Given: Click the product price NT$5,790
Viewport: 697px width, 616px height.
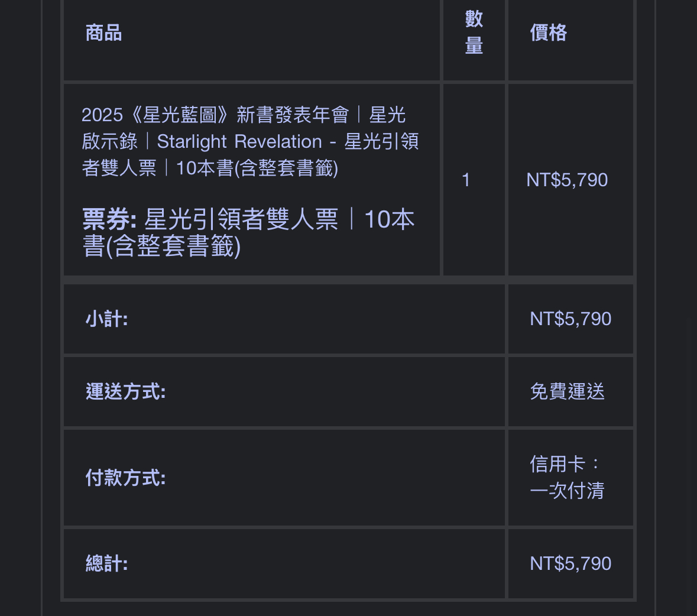Looking at the screenshot, I should pyautogui.click(x=567, y=180).
